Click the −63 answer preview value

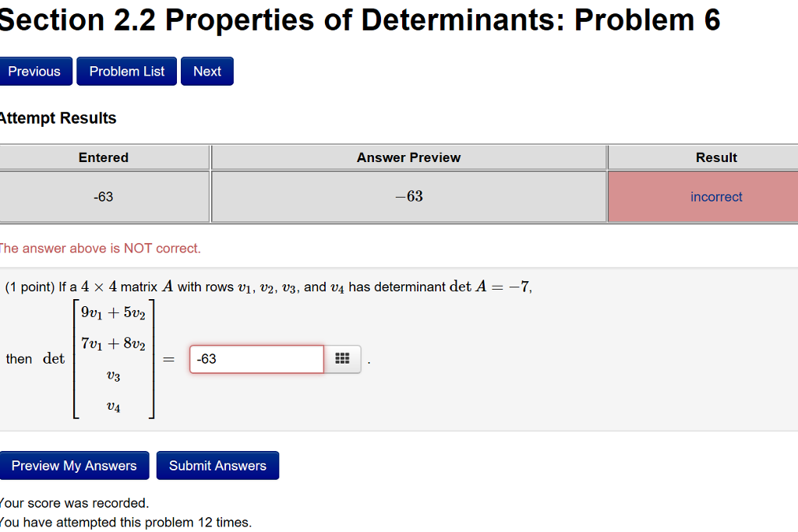pos(408,196)
